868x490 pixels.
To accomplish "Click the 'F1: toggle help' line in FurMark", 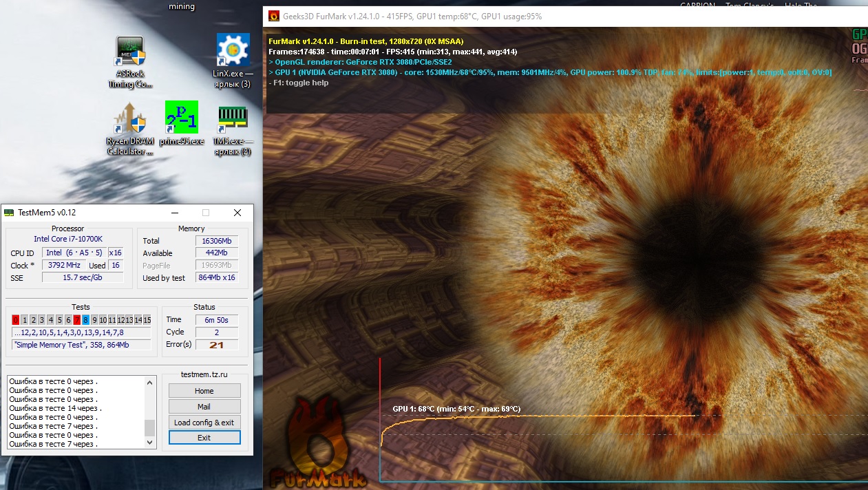I will point(299,83).
